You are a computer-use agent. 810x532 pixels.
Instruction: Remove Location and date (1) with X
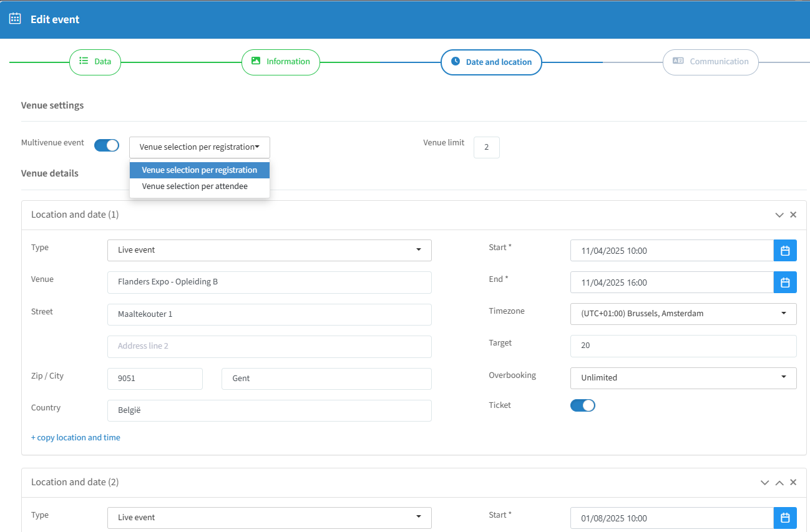[793, 215]
